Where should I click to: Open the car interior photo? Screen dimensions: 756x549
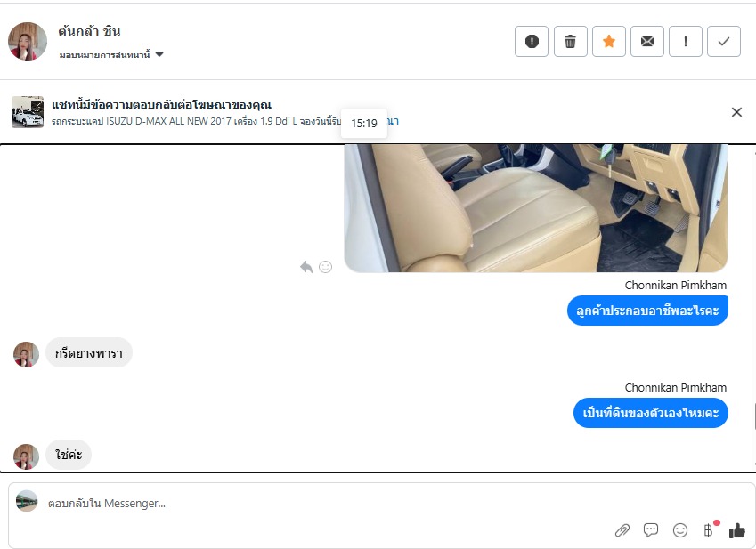(x=536, y=208)
